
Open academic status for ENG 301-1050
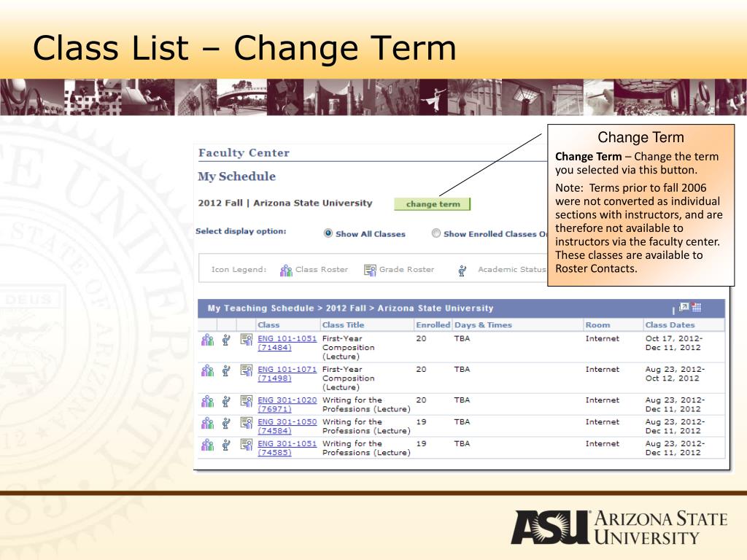point(226,424)
